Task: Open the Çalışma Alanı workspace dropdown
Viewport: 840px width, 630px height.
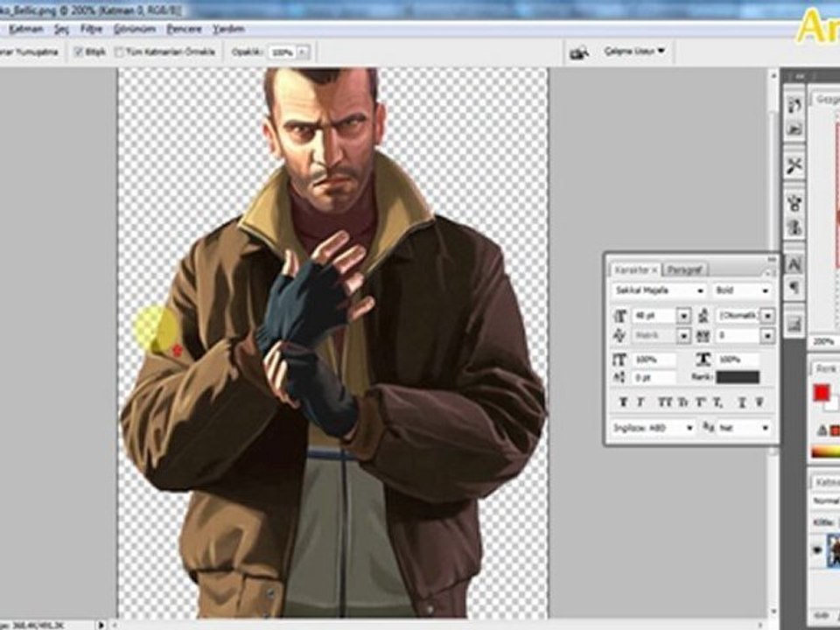Action: (x=634, y=52)
